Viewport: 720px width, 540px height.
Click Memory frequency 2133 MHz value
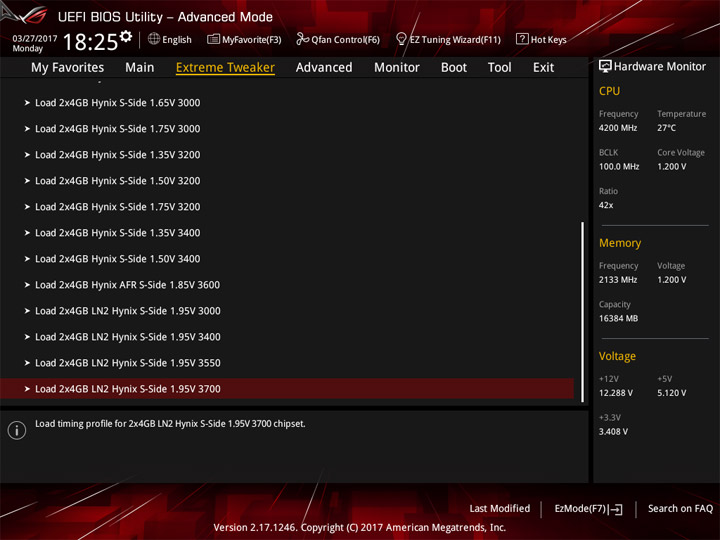click(618, 280)
